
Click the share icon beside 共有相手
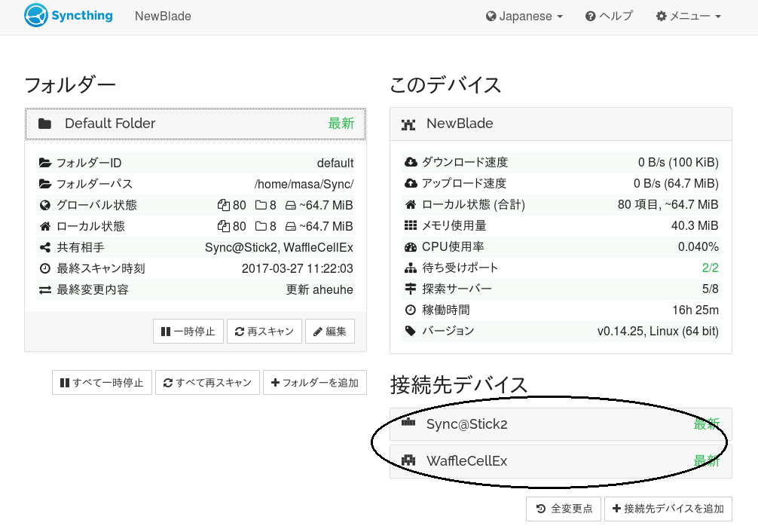tap(44, 247)
